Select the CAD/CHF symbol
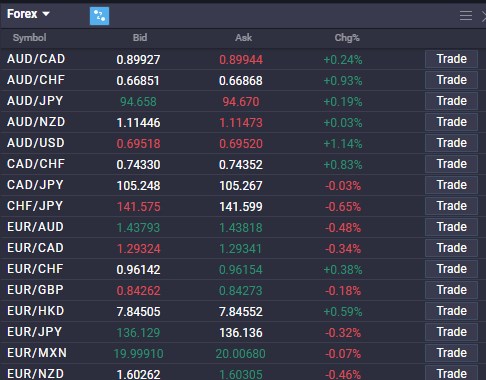This screenshot has height=380, width=486. point(36,164)
